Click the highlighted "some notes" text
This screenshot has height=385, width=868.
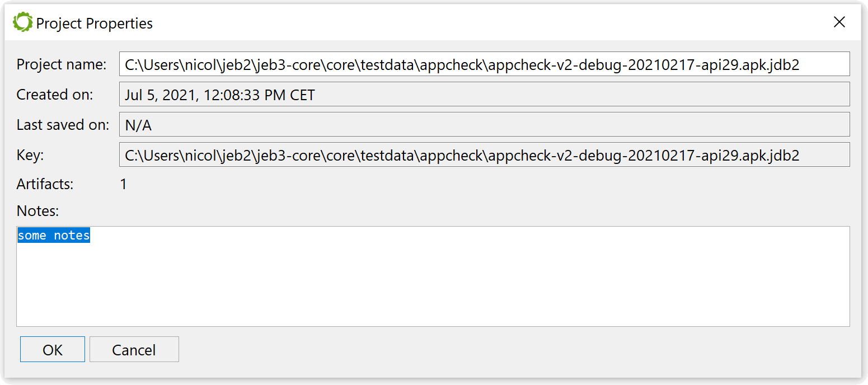[54, 236]
